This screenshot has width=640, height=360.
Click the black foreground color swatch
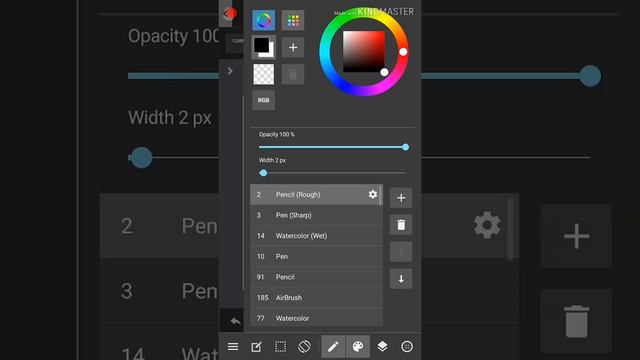[x=261, y=45]
